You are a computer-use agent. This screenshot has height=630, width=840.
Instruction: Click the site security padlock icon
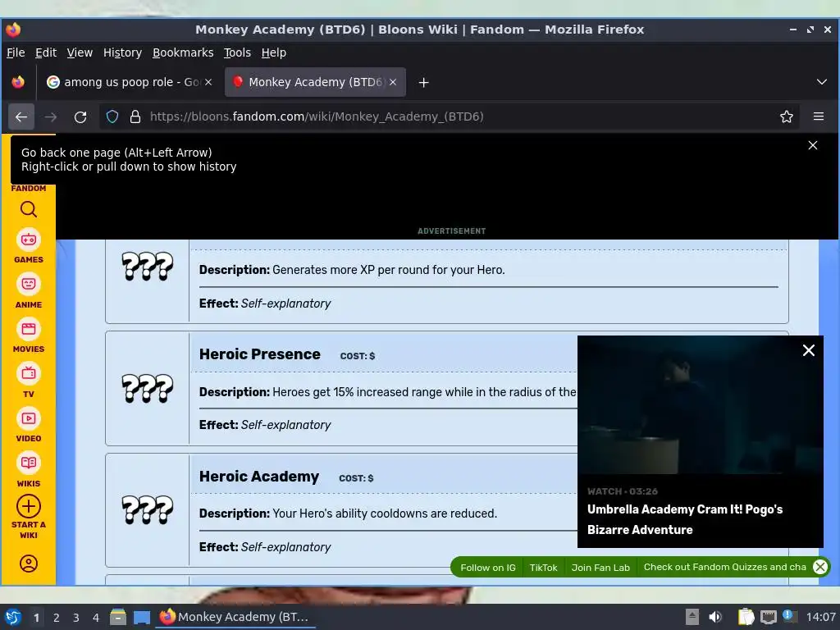[x=135, y=116]
